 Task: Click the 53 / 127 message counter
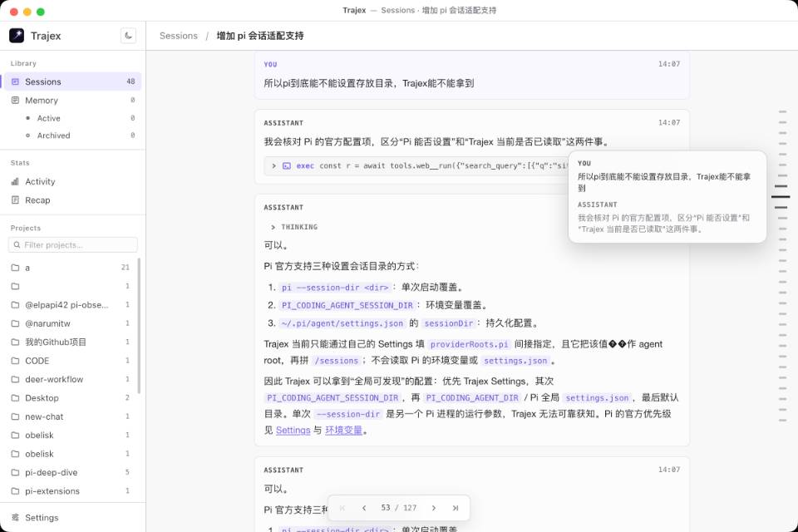(x=398, y=508)
